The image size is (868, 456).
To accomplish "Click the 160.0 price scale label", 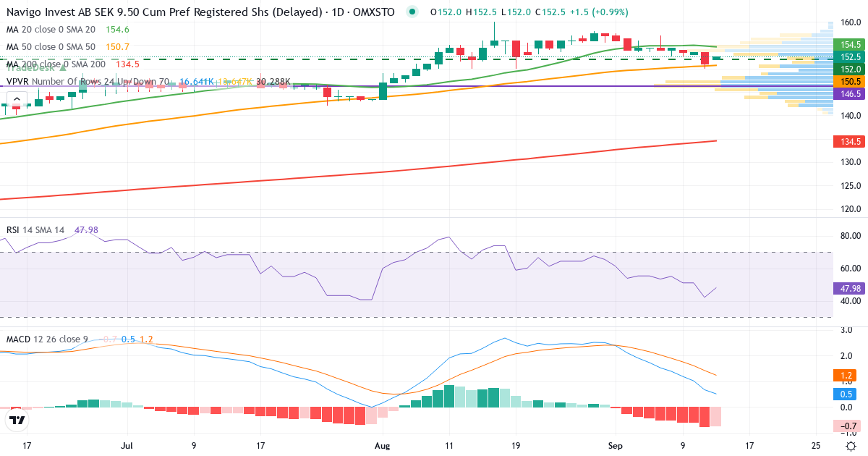I will coord(851,22).
